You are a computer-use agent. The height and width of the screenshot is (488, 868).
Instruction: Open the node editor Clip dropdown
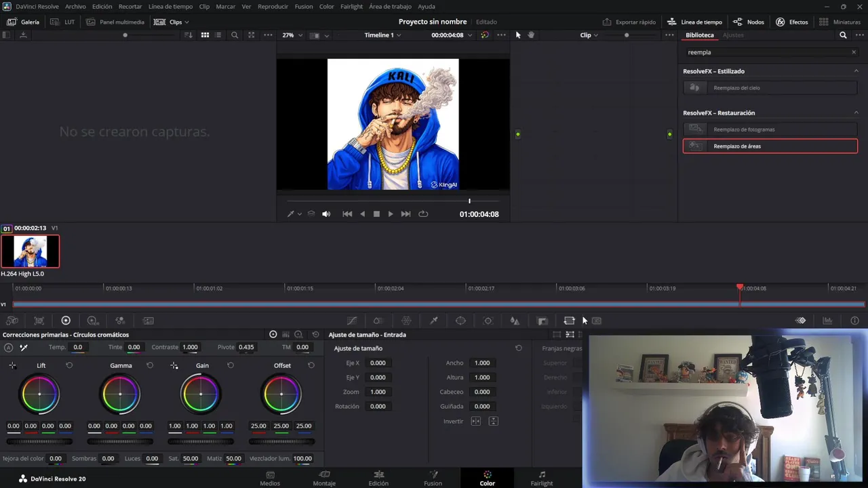[x=589, y=35]
